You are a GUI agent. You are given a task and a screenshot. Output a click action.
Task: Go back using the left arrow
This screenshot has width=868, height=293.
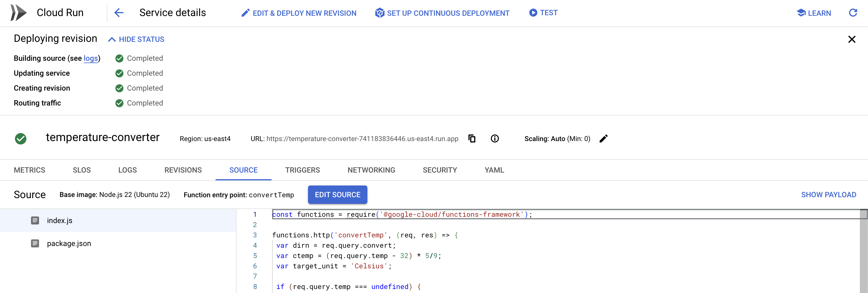pyautogui.click(x=119, y=13)
